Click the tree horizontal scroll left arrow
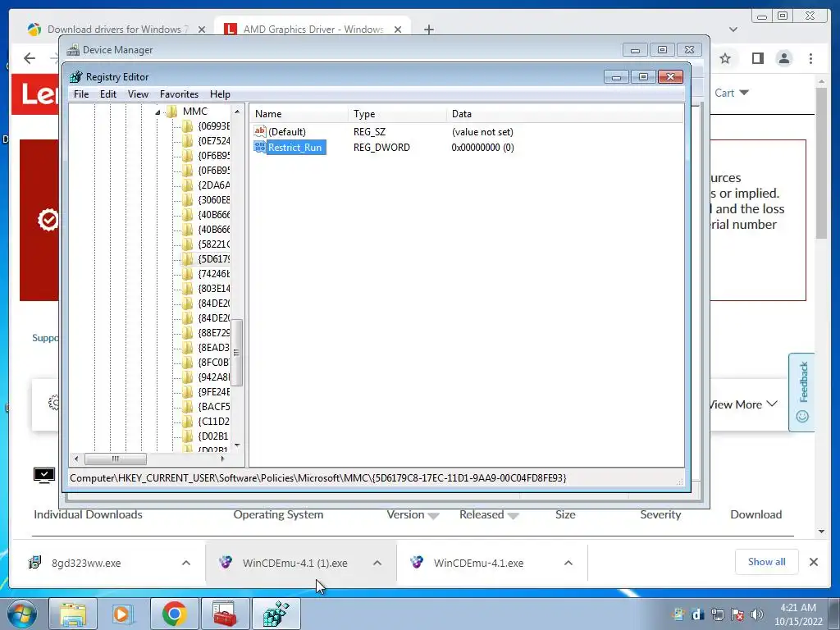The height and width of the screenshot is (630, 840). (76, 459)
